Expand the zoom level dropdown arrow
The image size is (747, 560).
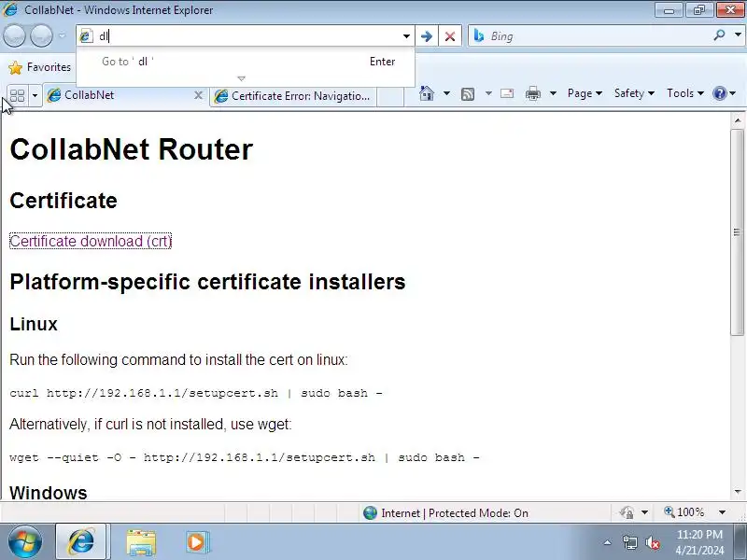click(722, 512)
